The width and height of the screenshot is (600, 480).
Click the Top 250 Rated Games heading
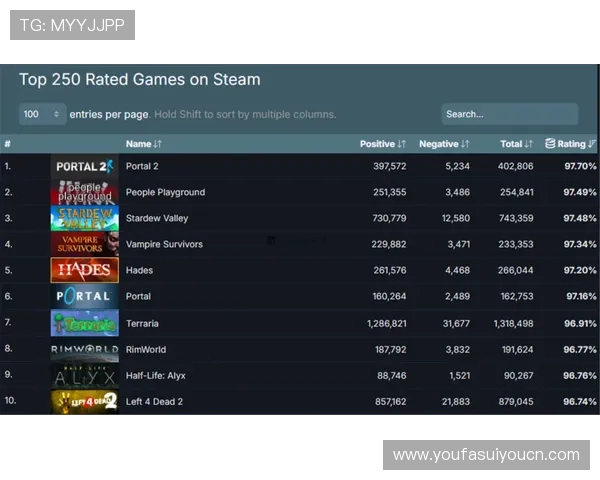click(140, 80)
